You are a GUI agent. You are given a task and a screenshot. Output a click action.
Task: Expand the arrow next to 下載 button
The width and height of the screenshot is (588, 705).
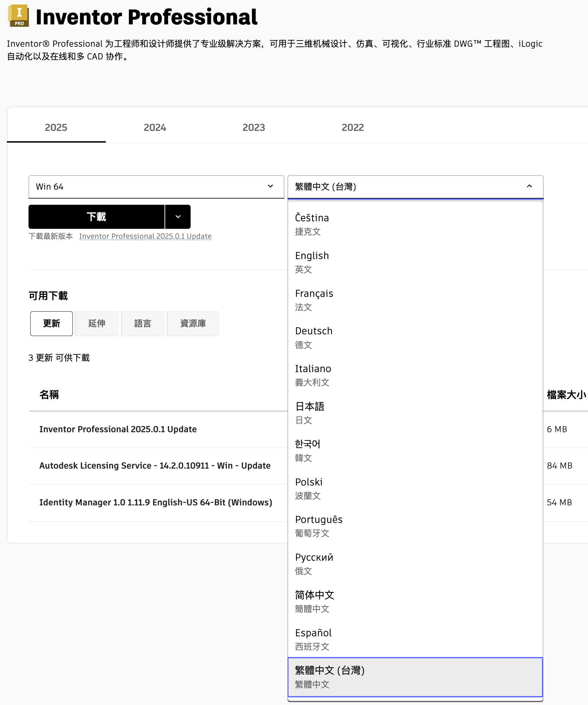coord(178,217)
